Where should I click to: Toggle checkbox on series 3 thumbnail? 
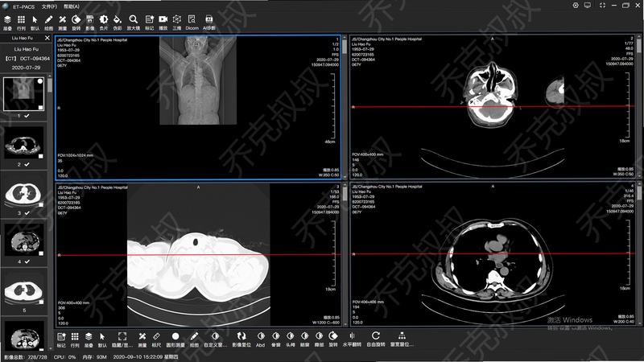[41, 205]
